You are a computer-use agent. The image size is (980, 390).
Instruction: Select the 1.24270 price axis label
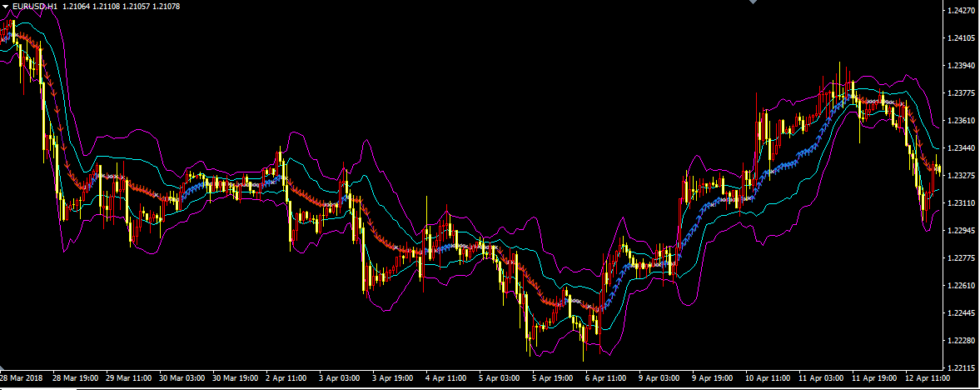point(962,11)
